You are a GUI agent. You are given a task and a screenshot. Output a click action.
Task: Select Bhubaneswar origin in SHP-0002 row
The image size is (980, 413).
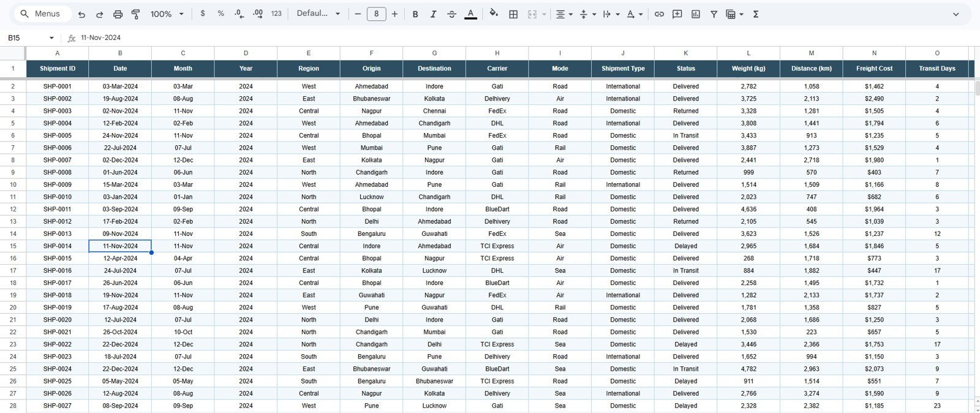pos(372,99)
